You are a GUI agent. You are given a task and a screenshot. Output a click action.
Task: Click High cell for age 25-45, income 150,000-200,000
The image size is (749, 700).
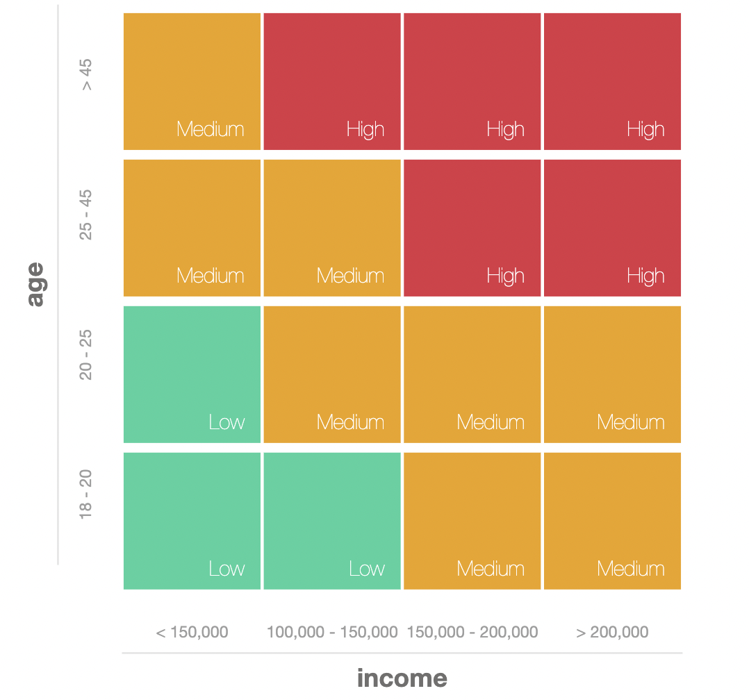point(472,228)
